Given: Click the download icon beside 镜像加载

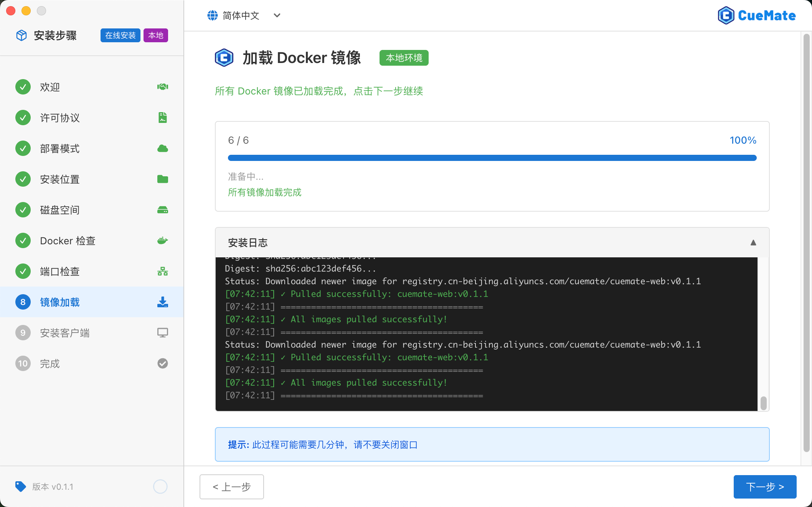Looking at the screenshot, I should pos(163,302).
